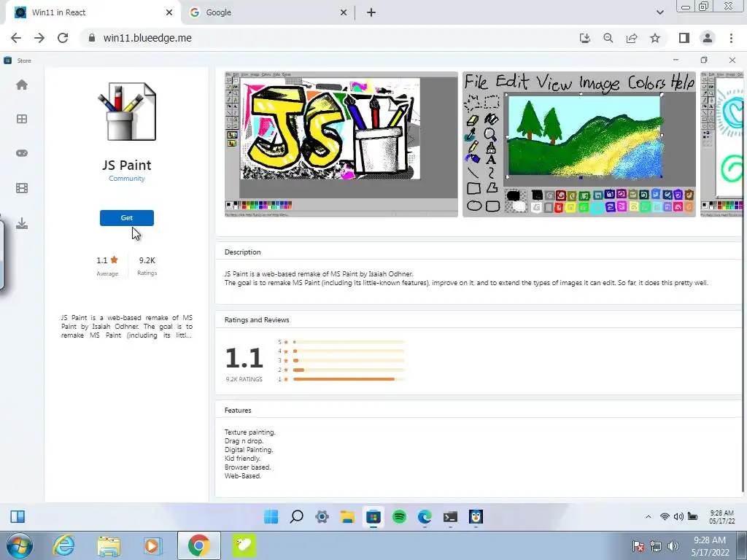Screen dimensions: 747x560
Task: Click the Win11 volume tray icon
Action: 679,517
